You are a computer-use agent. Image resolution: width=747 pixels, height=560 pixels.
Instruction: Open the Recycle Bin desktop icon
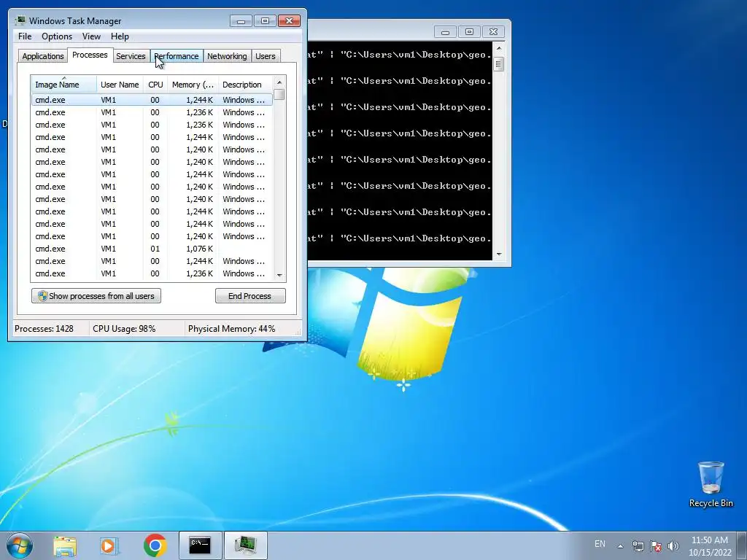[711, 484]
